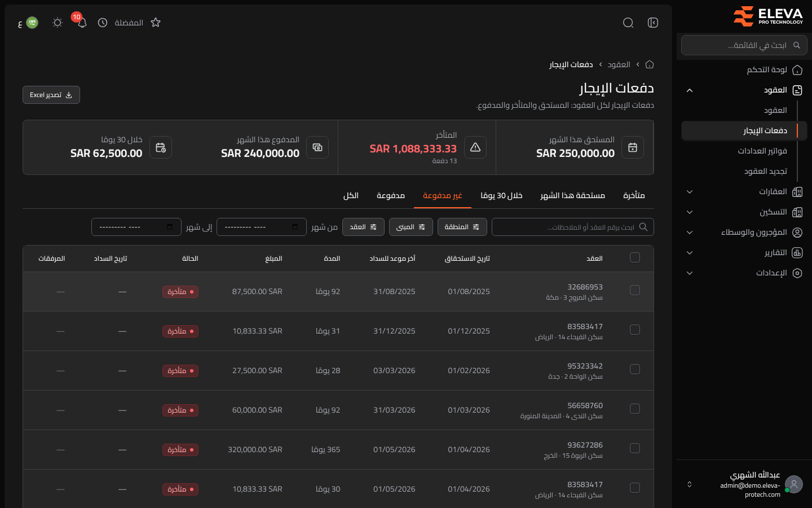The width and height of the screenshot is (812, 508).
Task: Check the row dated 01/12/2025
Action: 635,330
